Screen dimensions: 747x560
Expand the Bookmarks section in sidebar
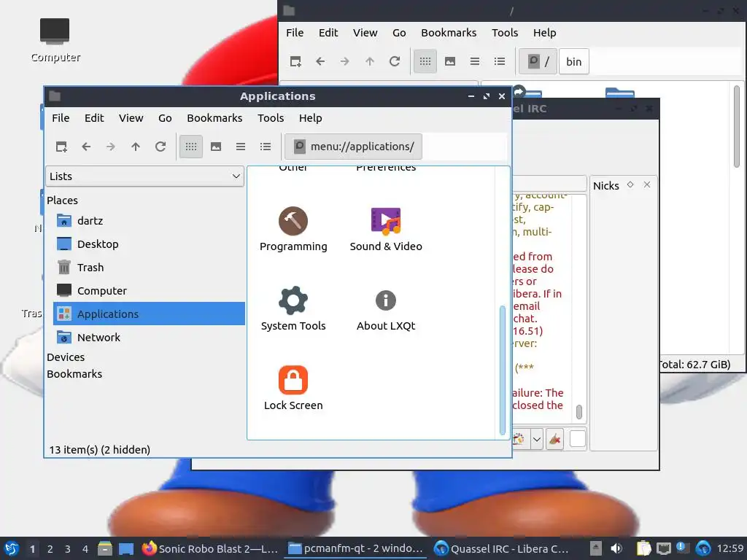coord(74,374)
